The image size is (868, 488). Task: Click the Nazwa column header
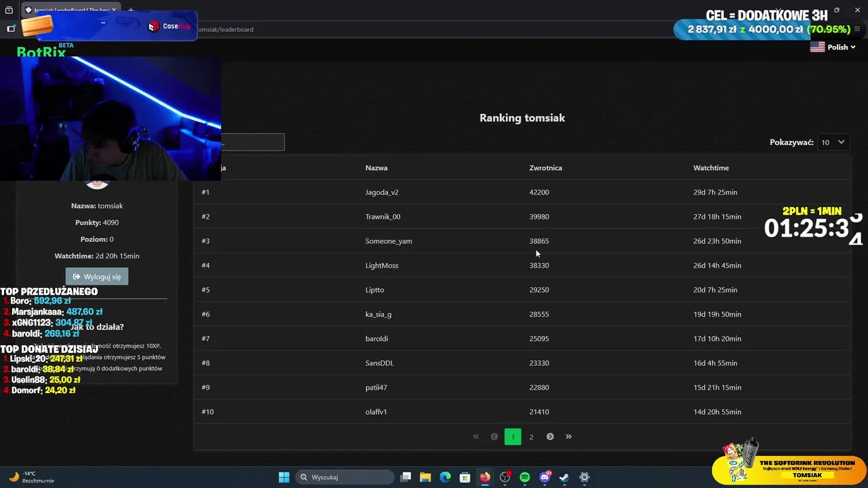pos(376,167)
